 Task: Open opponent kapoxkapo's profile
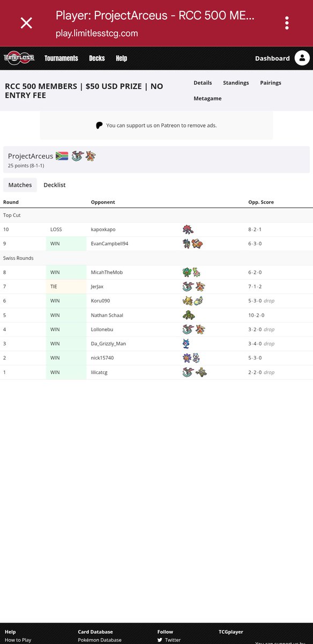pyautogui.click(x=103, y=229)
